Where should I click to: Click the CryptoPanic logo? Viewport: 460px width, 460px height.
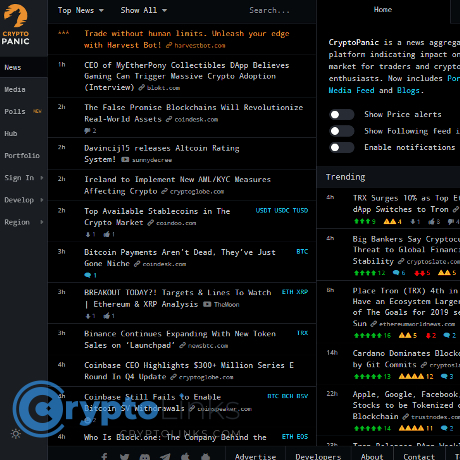click(x=16, y=25)
